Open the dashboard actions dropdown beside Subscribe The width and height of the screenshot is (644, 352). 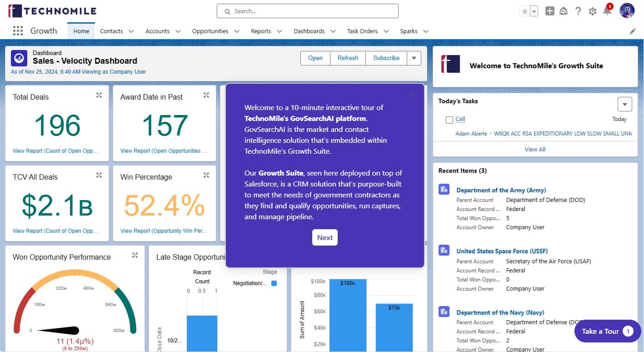click(x=414, y=58)
